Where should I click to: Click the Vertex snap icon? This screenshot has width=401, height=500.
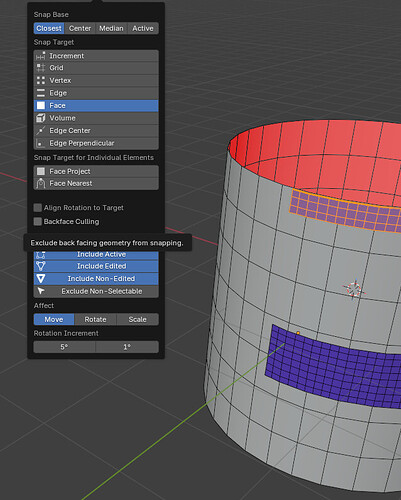point(41,80)
